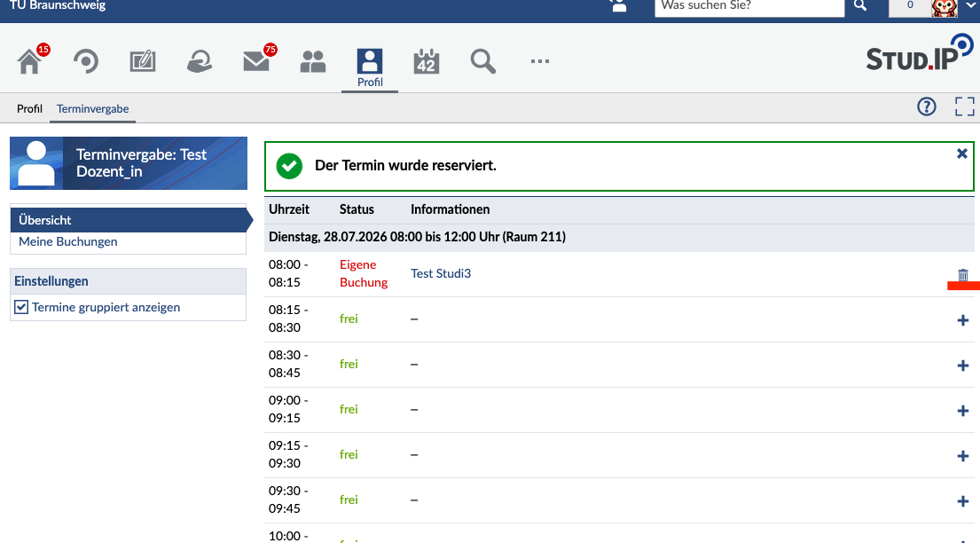Close the reservation success message
Screen dimensions: 980x543
pyautogui.click(x=962, y=153)
